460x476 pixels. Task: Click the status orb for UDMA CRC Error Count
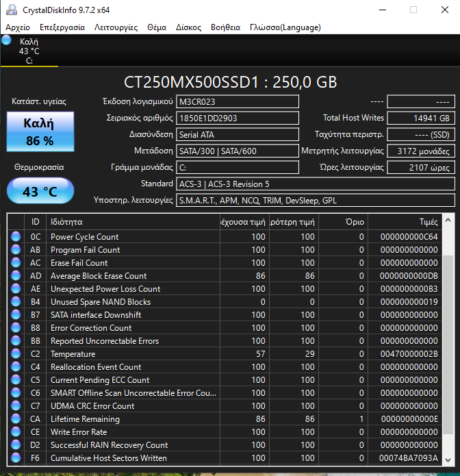(x=16, y=406)
